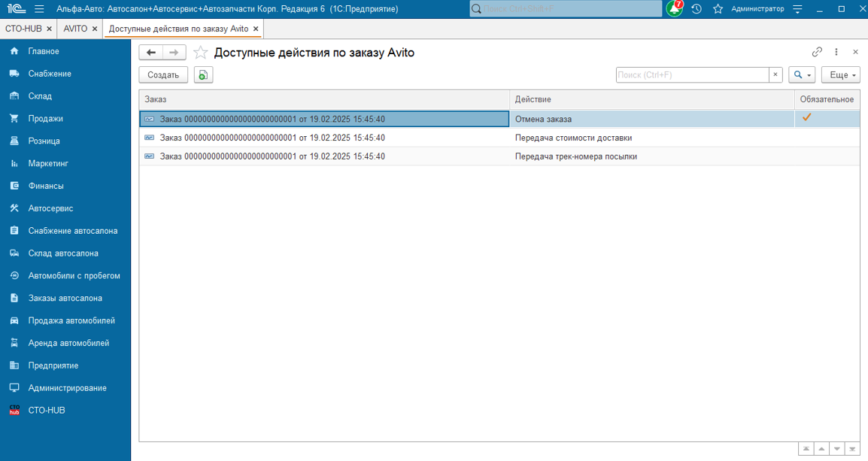Click the Поиск (Ctrl+F) search field
The width and height of the screenshot is (868, 461).
[693, 74]
